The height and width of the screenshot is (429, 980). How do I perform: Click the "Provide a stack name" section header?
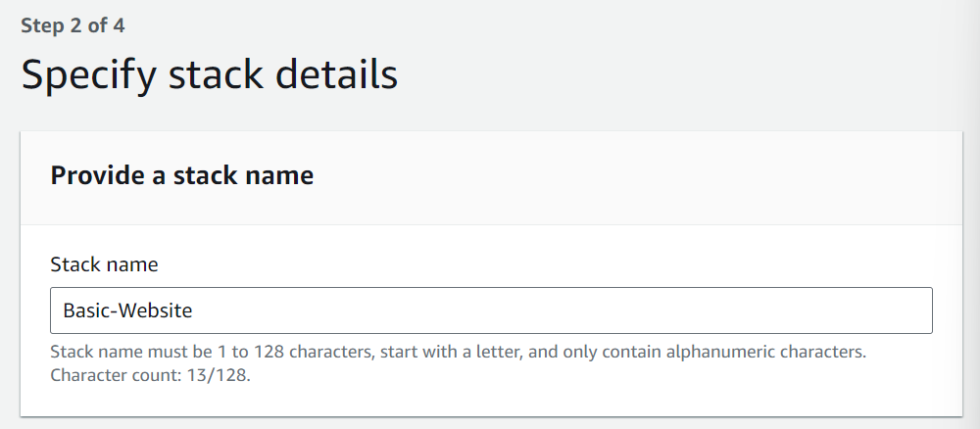[182, 176]
